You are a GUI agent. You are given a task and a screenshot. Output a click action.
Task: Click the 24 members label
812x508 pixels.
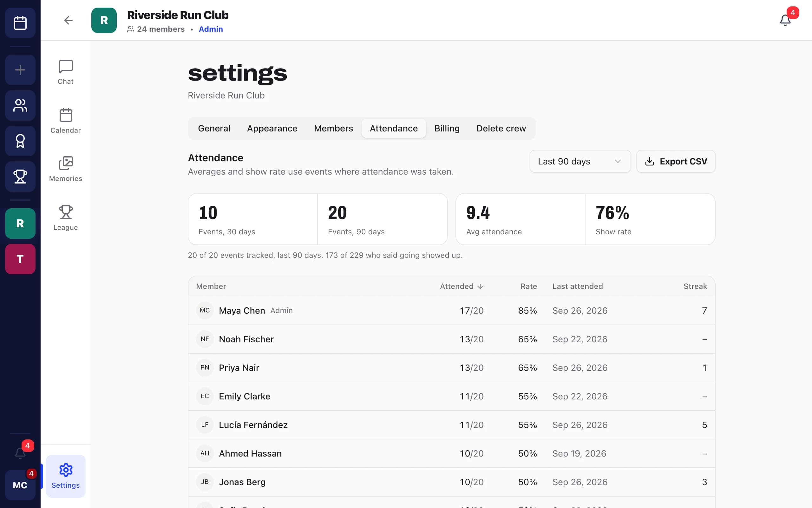[x=156, y=29]
